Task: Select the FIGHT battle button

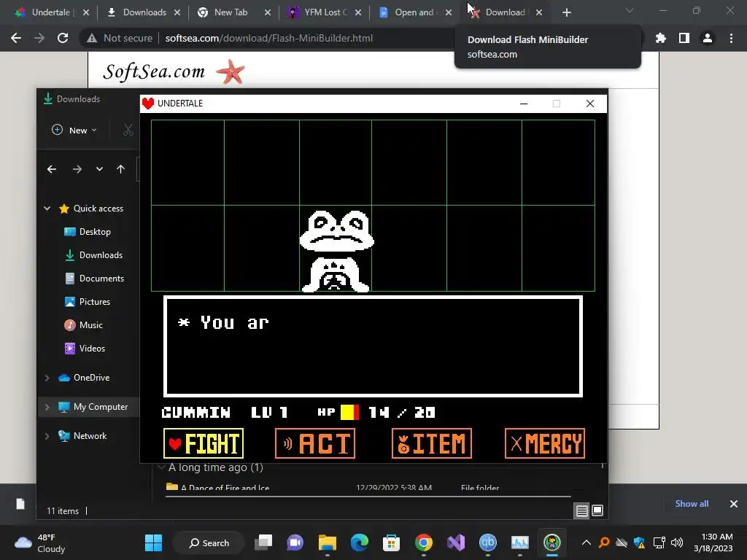Action: [204, 443]
